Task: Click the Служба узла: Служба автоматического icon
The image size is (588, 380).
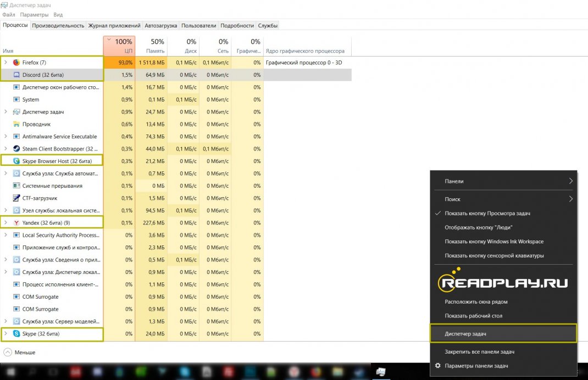Action: [x=16, y=174]
